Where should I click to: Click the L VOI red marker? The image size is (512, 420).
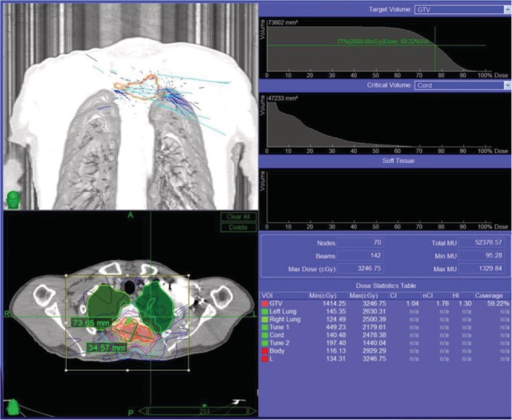tap(265, 357)
